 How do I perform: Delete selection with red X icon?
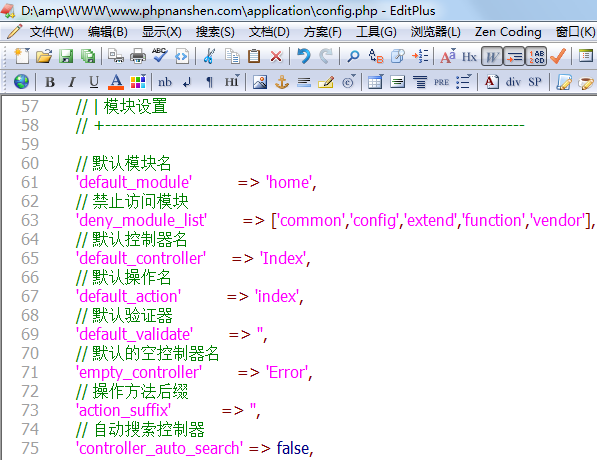pyautogui.click(x=276, y=56)
